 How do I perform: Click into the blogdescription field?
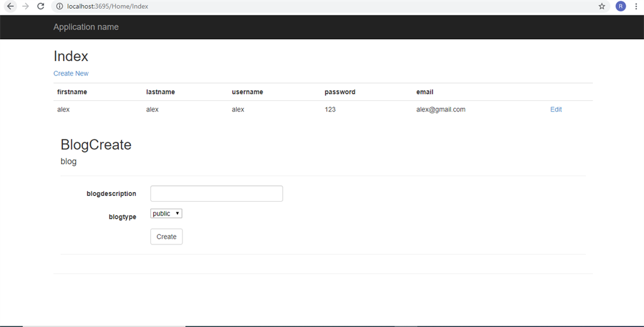coord(217,193)
